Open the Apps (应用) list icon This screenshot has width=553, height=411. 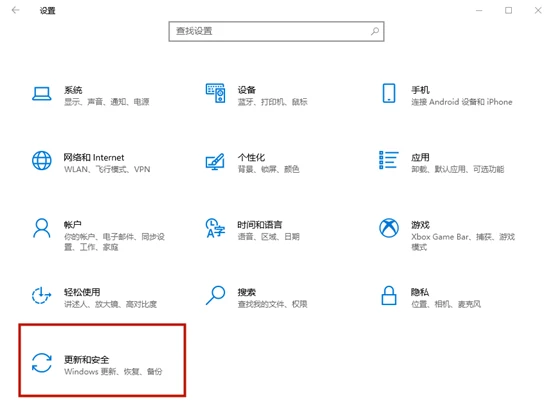point(389,160)
